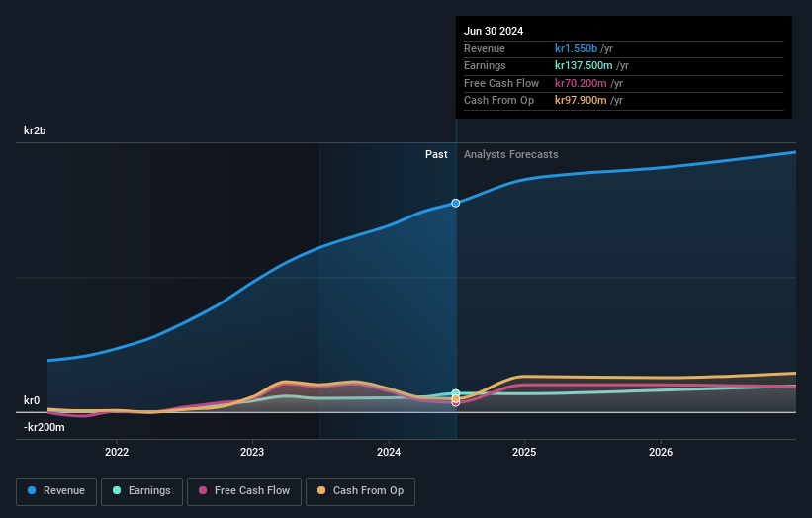The height and width of the screenshot is (518, 812).
Task: Select the 2025 x-axis label
Action: (x=524, y=452)
